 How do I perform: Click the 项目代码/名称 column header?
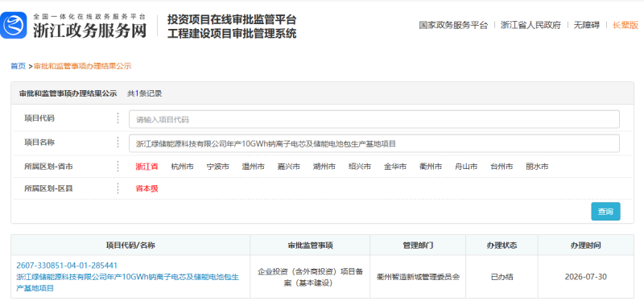coord(130,245)
